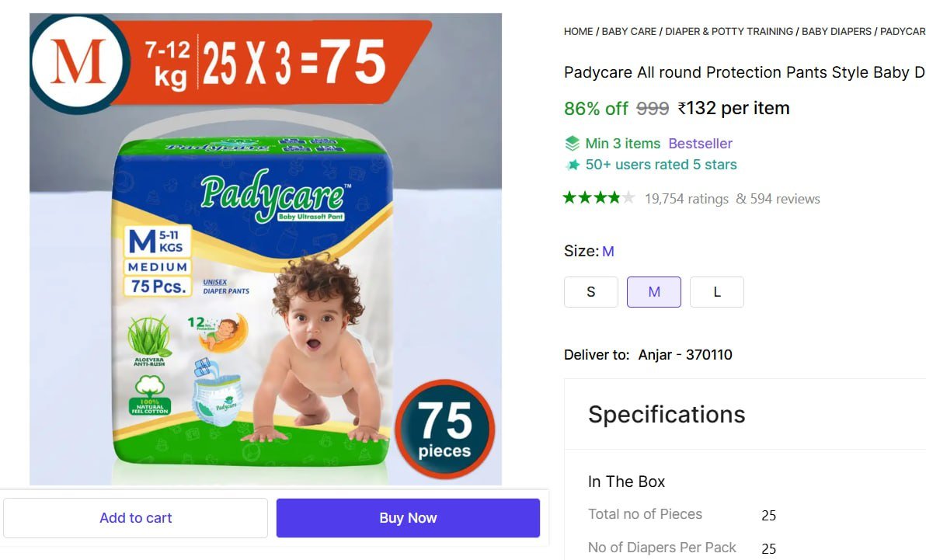Change delivery pincode Anjar - 370110
The image size is (926, 560).
[685, 354]
